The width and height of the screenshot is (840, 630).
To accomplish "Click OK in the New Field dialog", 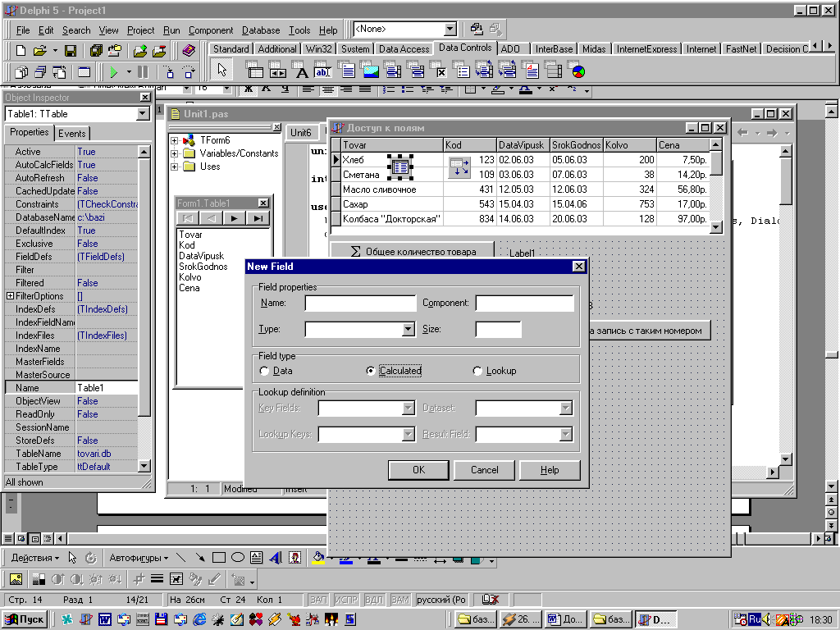I will [418, 470].
